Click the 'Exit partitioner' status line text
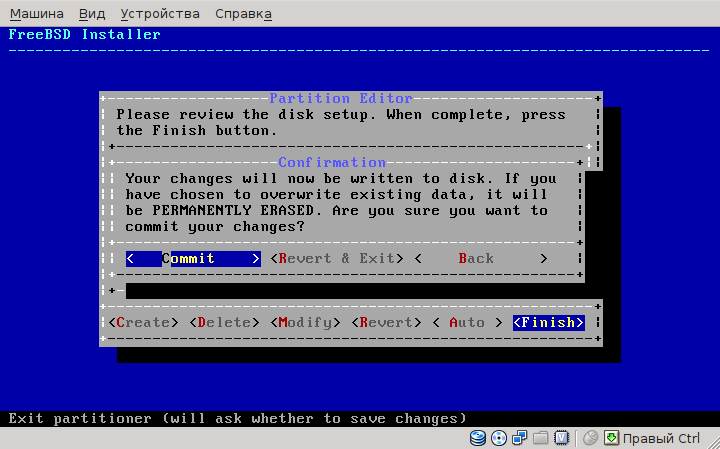The width and height of the screenshot is (720, 449). tap(237, 419)
